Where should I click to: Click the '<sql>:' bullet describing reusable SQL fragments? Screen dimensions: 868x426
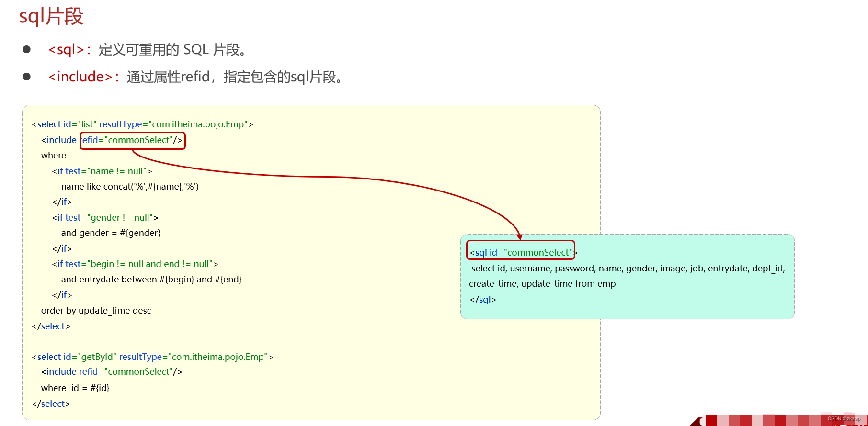(147, 50)
